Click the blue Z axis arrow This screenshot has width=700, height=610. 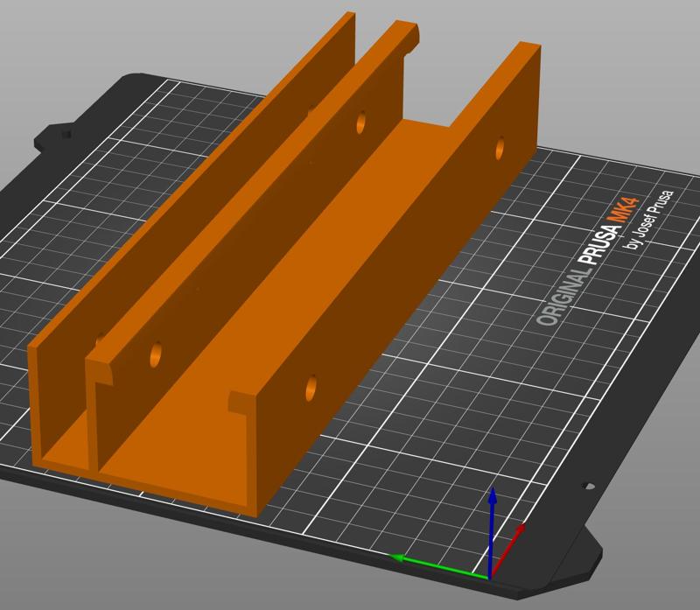492,531
